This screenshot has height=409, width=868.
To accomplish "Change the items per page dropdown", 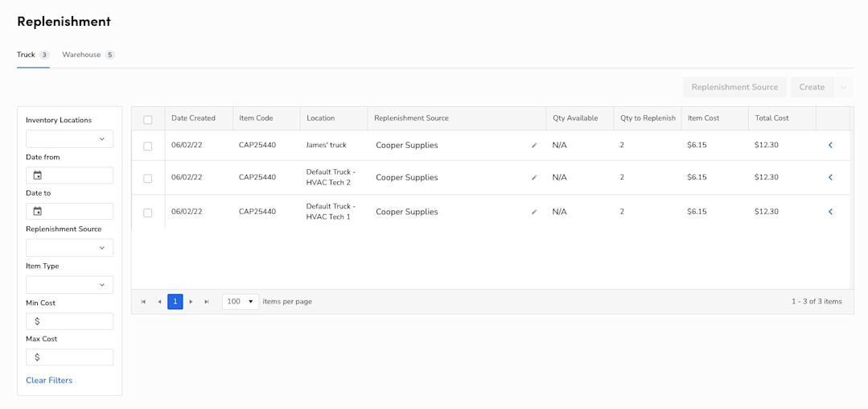I will pos(241,301).
